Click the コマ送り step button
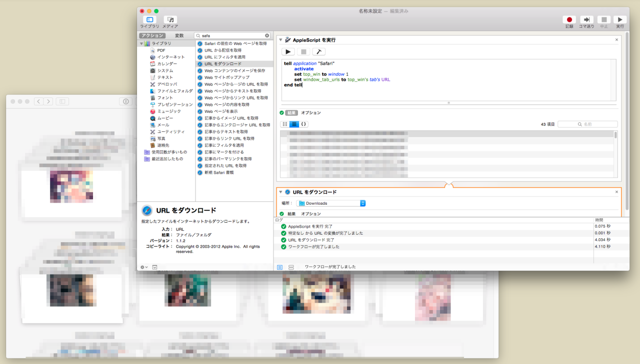 tap(586, 19)
